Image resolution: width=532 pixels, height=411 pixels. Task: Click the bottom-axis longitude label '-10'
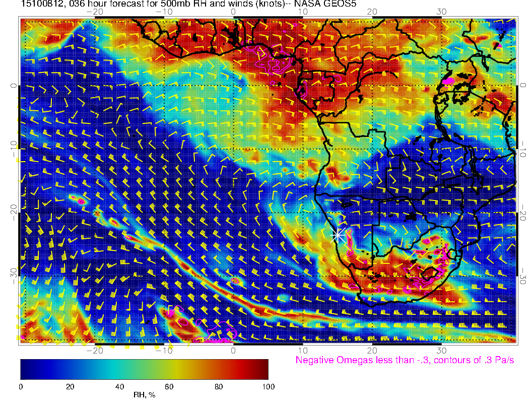[164, 350]
